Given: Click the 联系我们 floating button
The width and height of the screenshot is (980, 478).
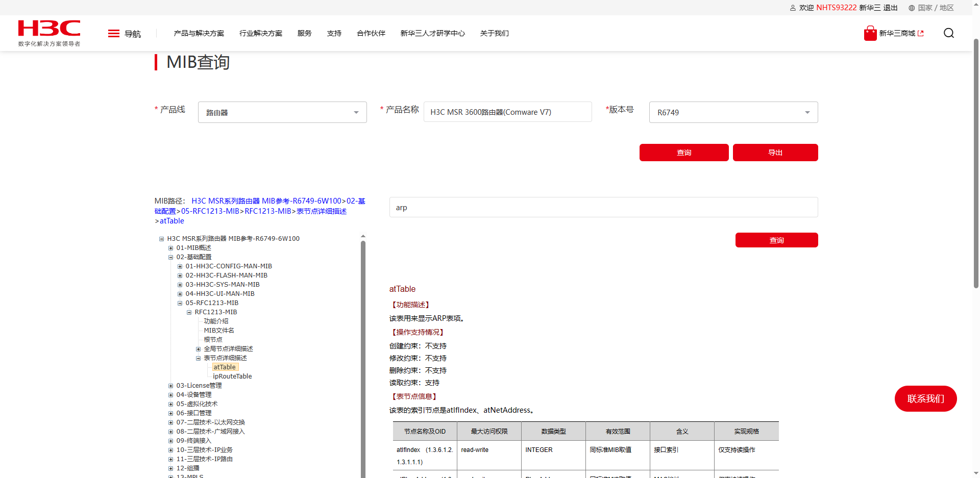Looking at the screenshot, I should (x=926, y=398).
